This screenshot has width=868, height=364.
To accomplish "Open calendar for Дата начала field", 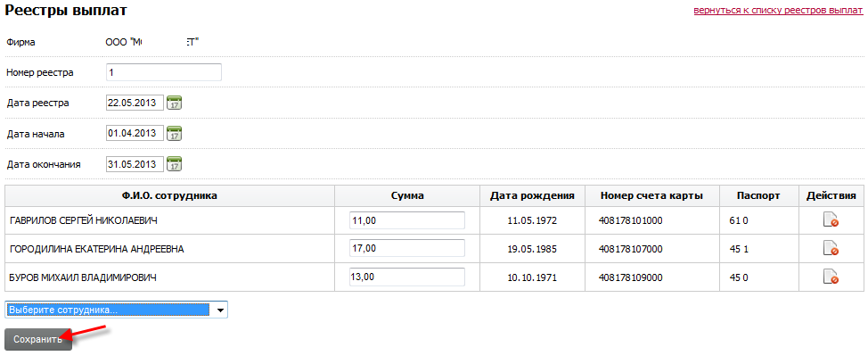I will [175, 134].
